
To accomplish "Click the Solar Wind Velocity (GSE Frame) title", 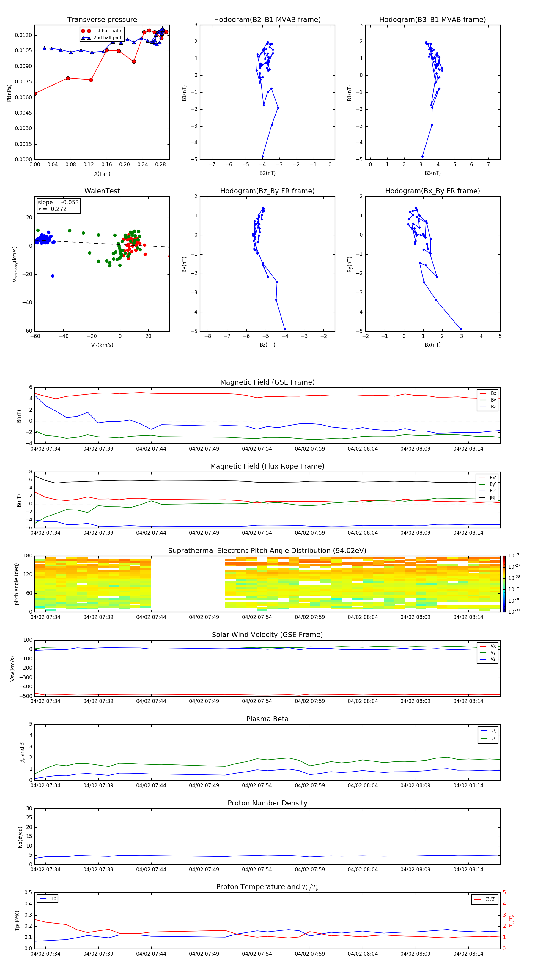I will tap(267, 635).
